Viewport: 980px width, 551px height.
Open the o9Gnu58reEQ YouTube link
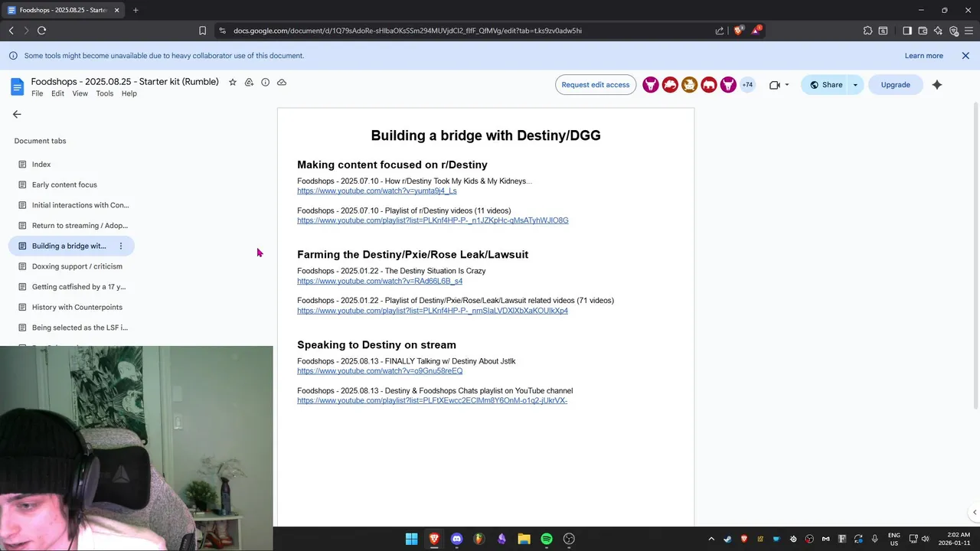[x=380, y=371]
